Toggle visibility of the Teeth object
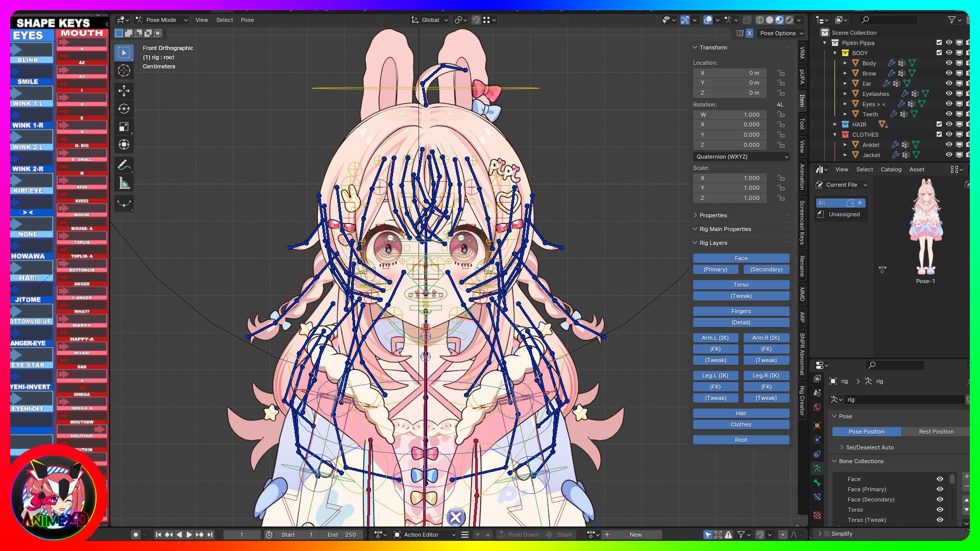The height and width of the screenshot is (551, 980). point(949,114)
